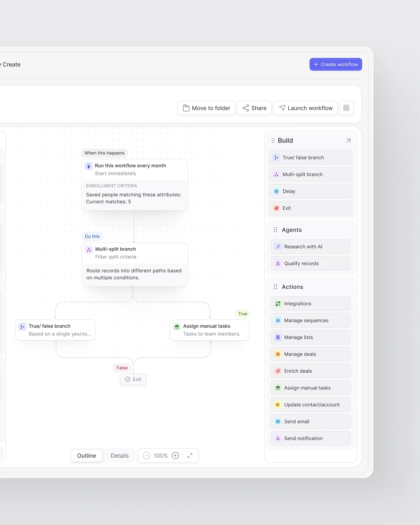
Task: Add a Multi-split branch from Build panel
Action: tap(311, 174)
